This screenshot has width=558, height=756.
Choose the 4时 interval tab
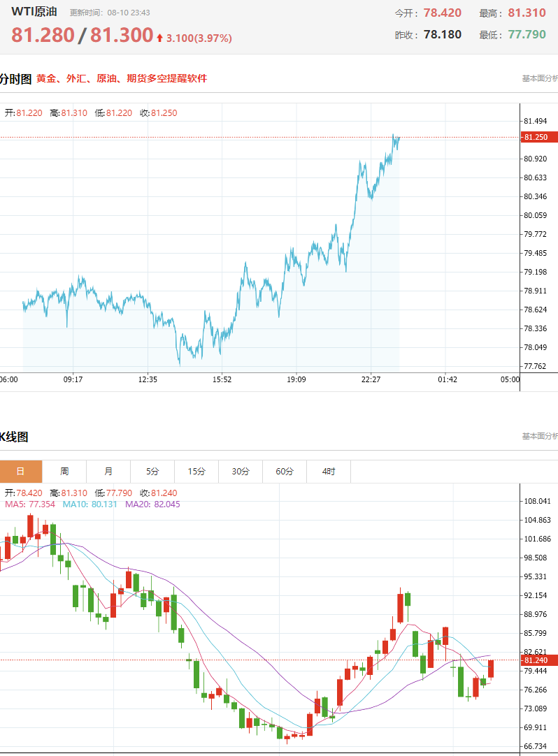click(x=329, y=471)
